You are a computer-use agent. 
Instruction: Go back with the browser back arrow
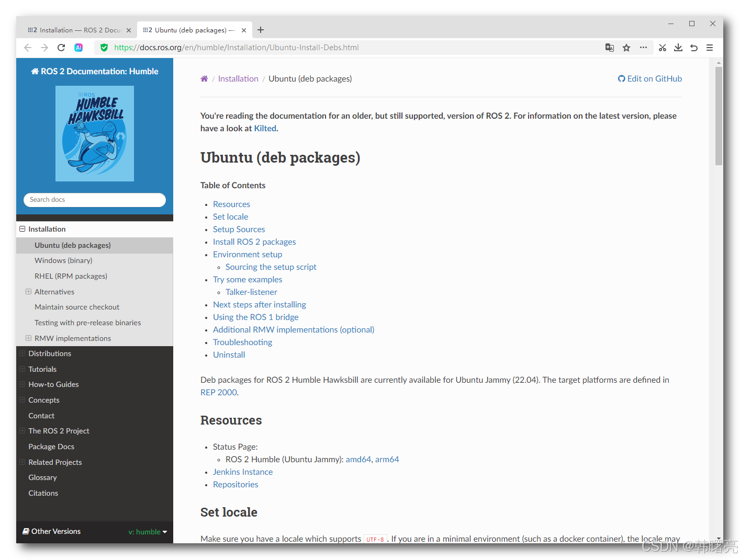[28, 48]
